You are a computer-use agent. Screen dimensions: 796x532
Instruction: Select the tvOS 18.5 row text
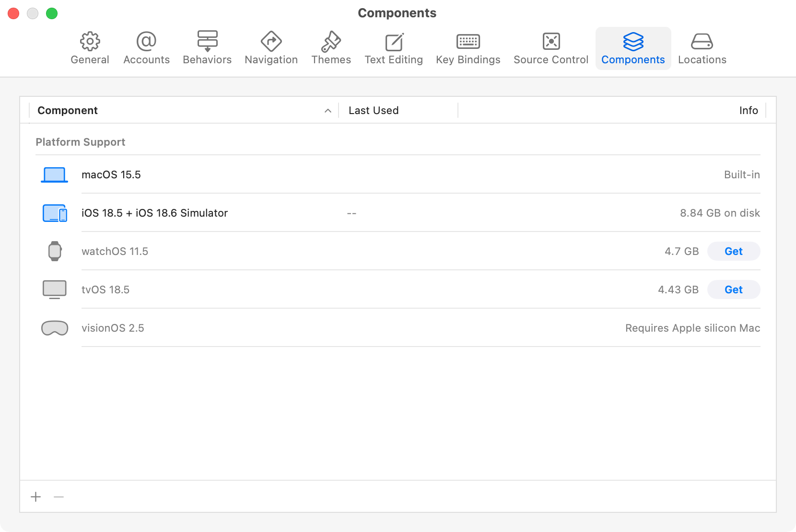(105, 290)
